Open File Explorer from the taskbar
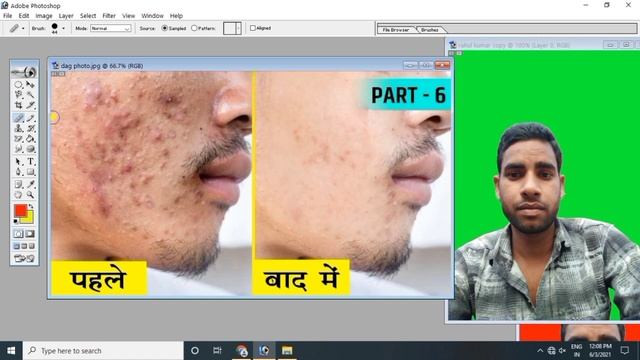Viewport: 640px width, 360px height. 287,350
